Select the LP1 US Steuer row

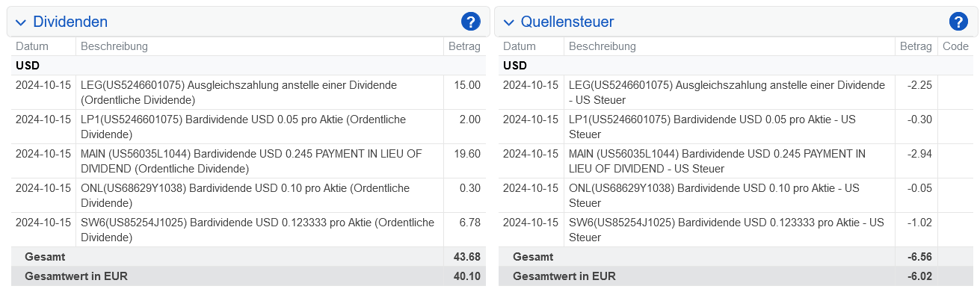point(736,127)
